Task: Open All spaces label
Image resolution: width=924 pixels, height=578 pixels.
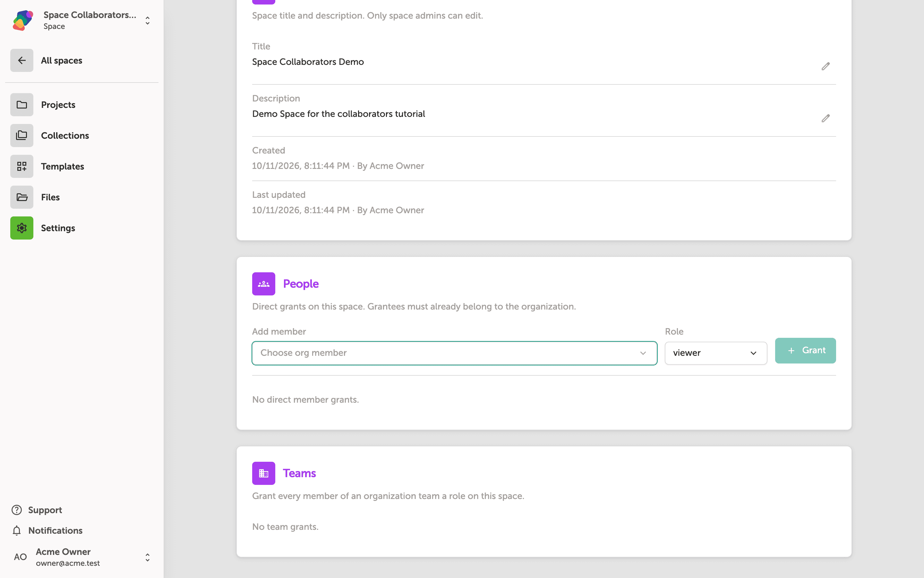Action: coord(62,60)
